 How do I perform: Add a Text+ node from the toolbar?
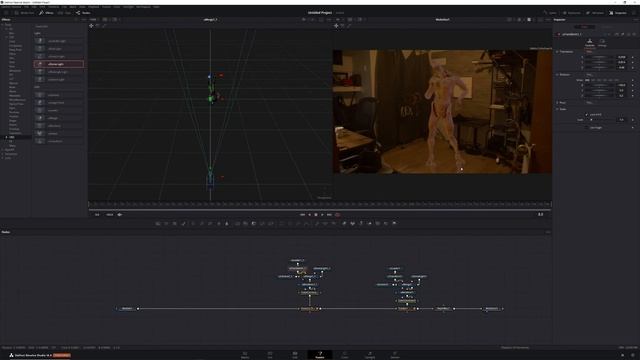coord(175,223)
